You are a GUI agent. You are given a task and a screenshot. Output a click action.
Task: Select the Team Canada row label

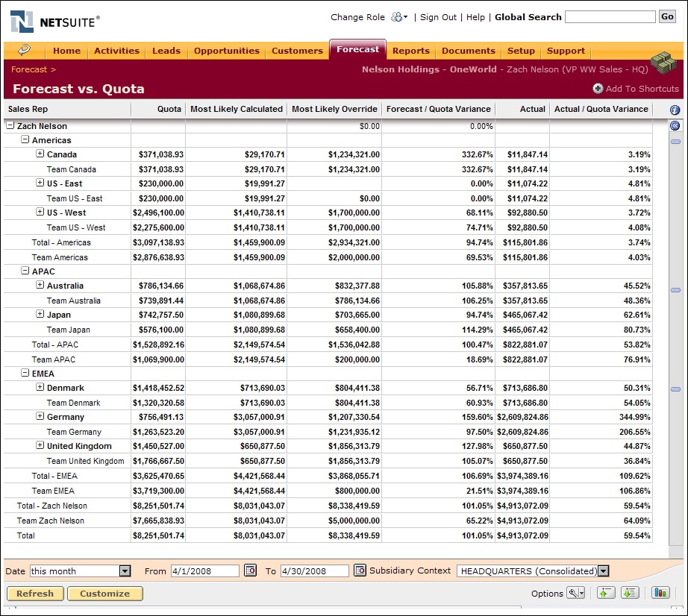coord(72,169)
